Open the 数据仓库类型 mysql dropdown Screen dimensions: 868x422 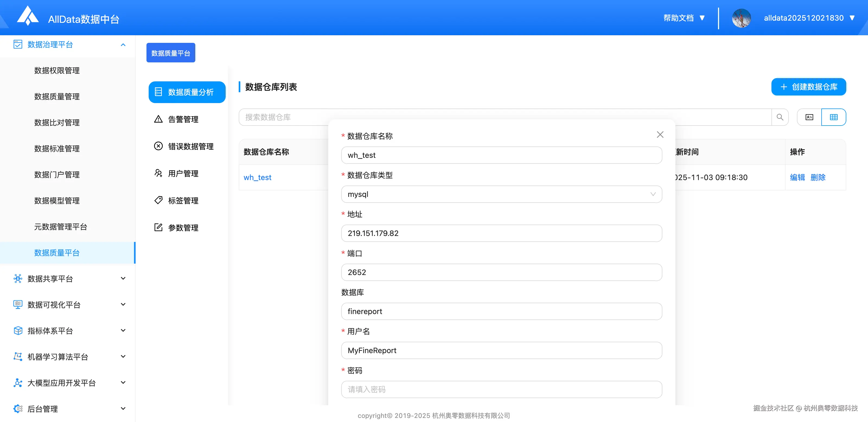501,194
